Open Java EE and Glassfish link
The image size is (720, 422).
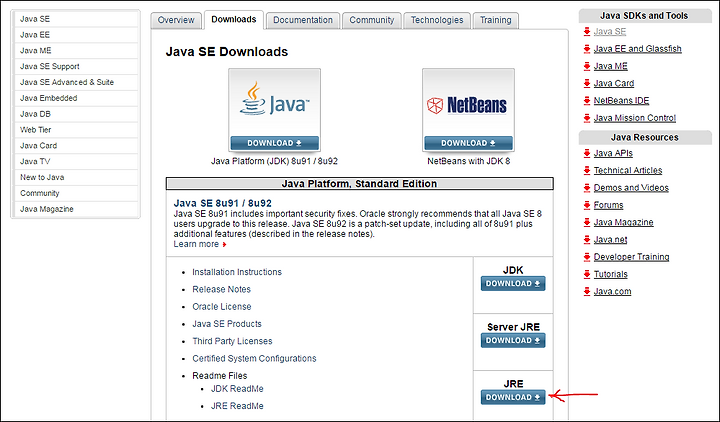(637, 49)
